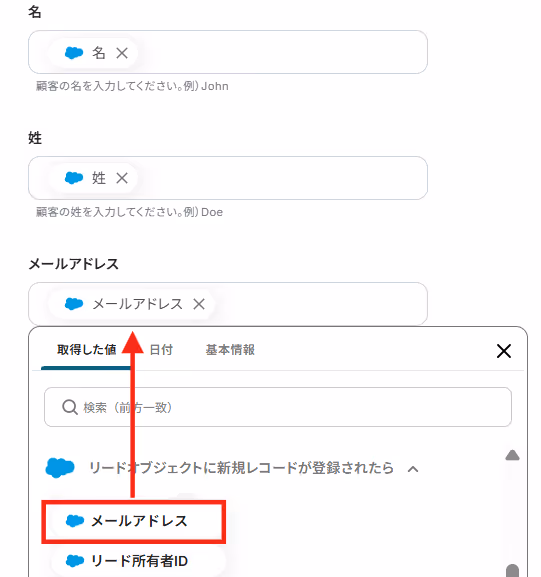The image size is (541, 577).
Task: Remove the 名 chip with its X
Action: click(x=122, y=53)
